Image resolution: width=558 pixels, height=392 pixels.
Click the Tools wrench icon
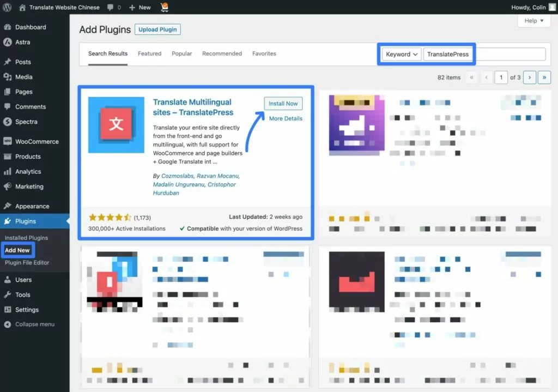[8, 295]
